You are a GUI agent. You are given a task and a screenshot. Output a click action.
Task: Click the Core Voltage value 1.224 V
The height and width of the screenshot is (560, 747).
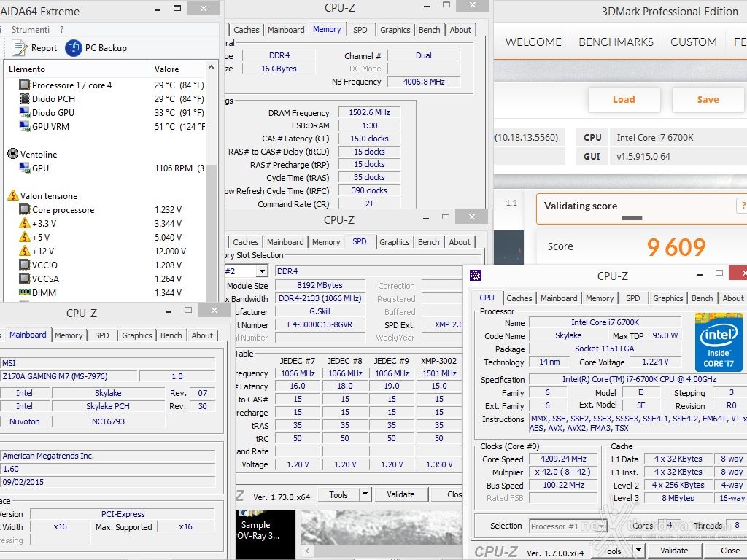[655, 362]
